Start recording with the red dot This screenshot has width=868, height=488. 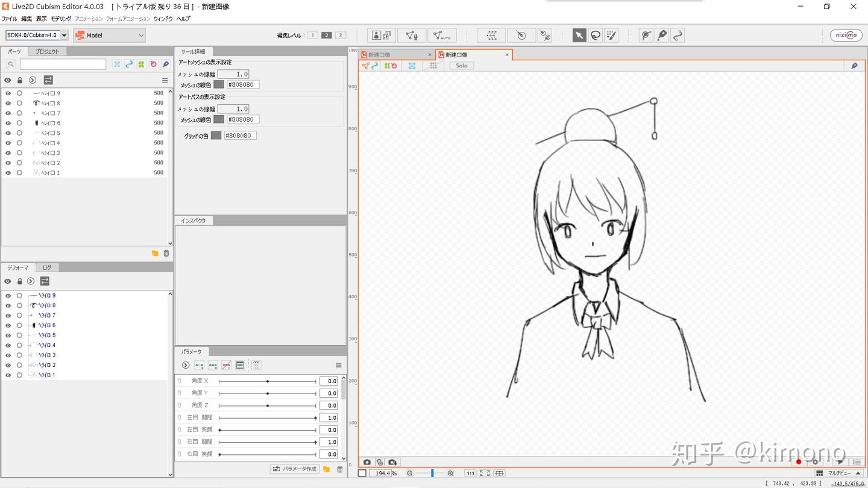799,462
